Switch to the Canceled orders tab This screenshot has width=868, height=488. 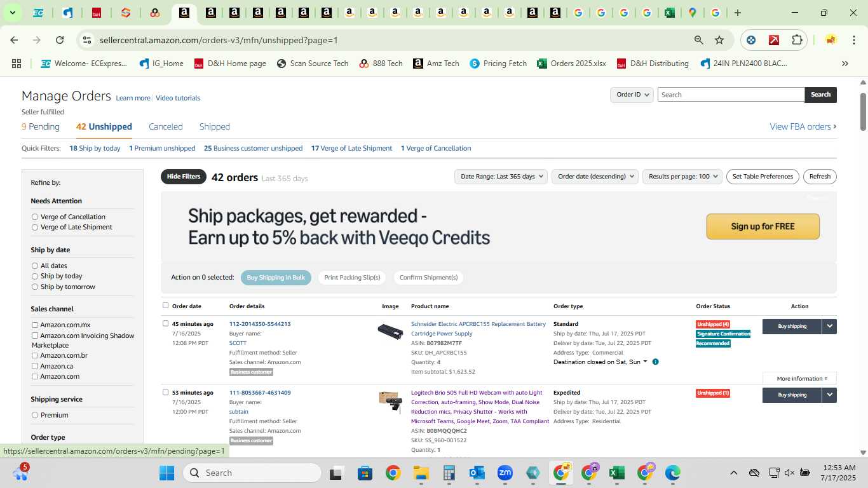click(x=166, y=126)
